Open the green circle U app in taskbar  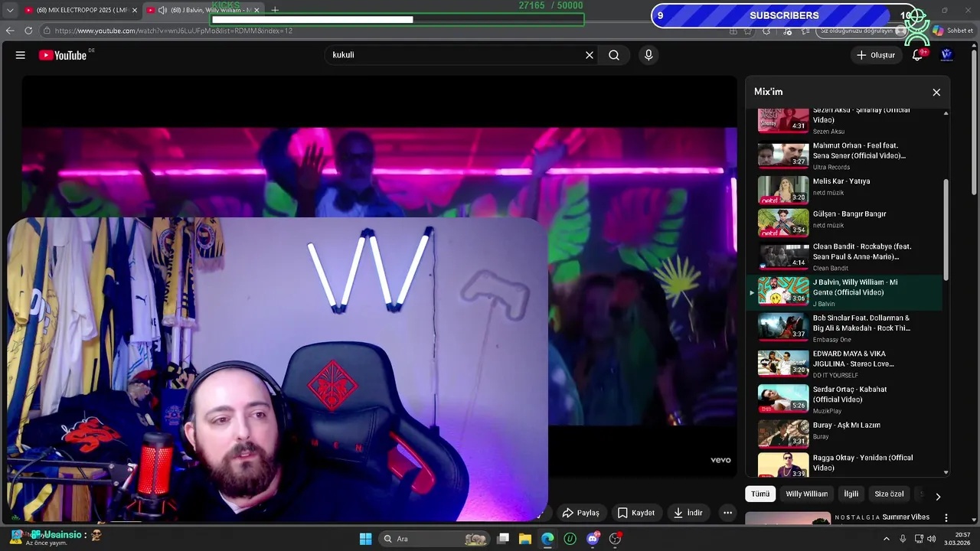point(570,539)
